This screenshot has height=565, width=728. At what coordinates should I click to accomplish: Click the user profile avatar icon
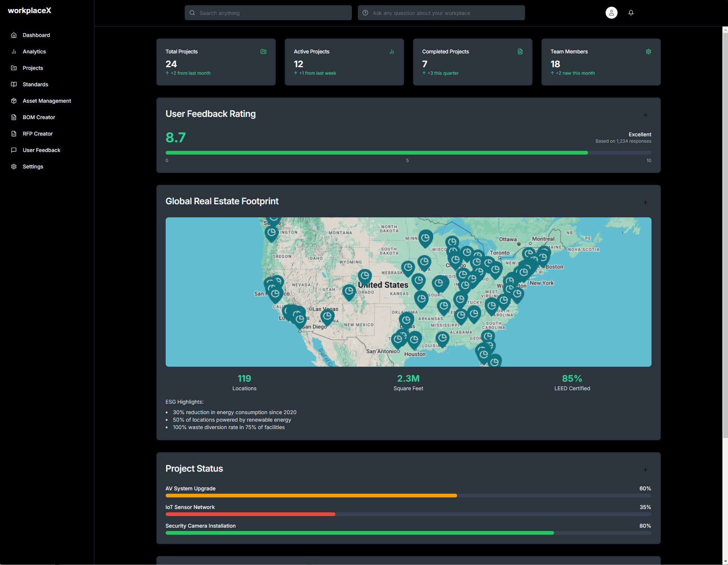click(x=611, y=13)
